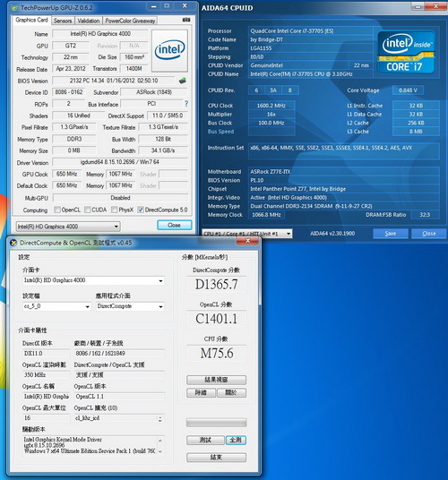Click the Memory Clock 1066.8 MHz value
The width and height of the screenshot is (448, 480).
(266, 215)
